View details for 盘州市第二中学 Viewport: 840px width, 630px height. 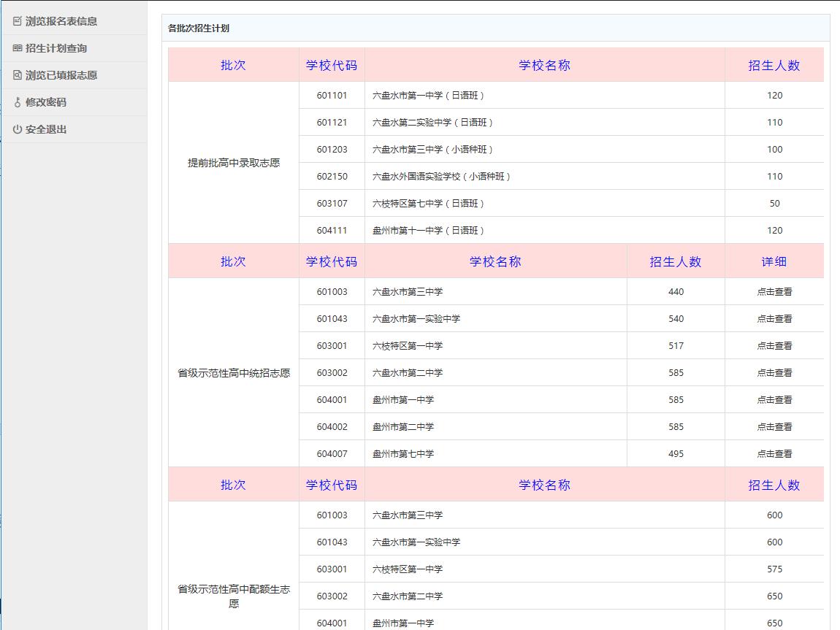pos(776,426)
